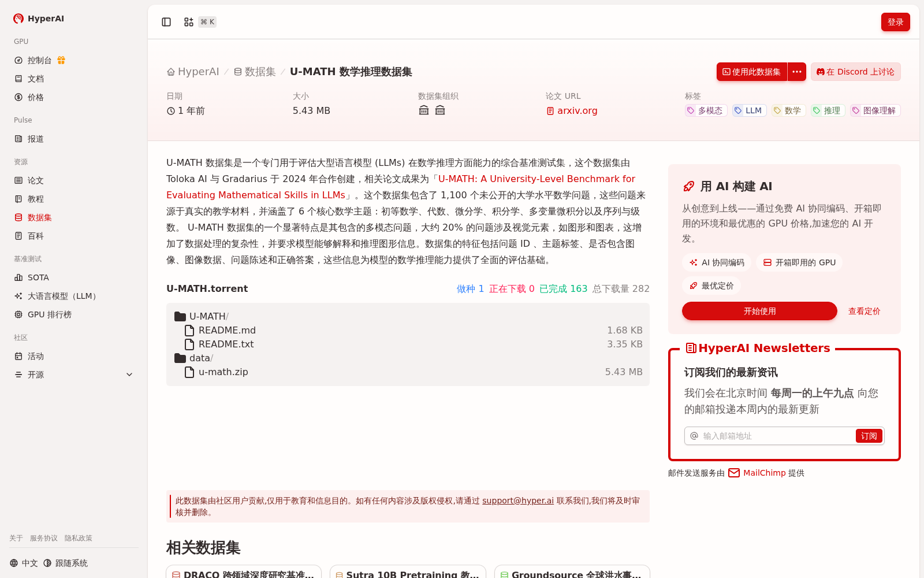Open support@hyper.ai email link
The image size is (924, 578).
click(x=518, y=501)
